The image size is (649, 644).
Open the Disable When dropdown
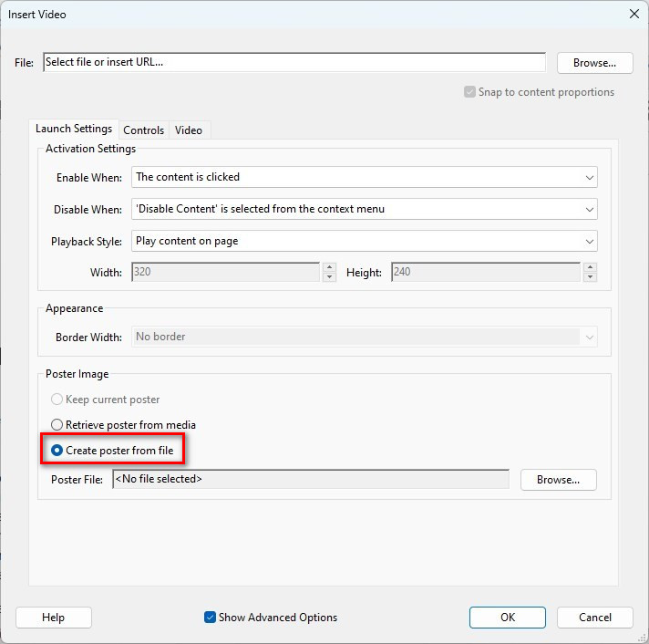pos(365,210)
